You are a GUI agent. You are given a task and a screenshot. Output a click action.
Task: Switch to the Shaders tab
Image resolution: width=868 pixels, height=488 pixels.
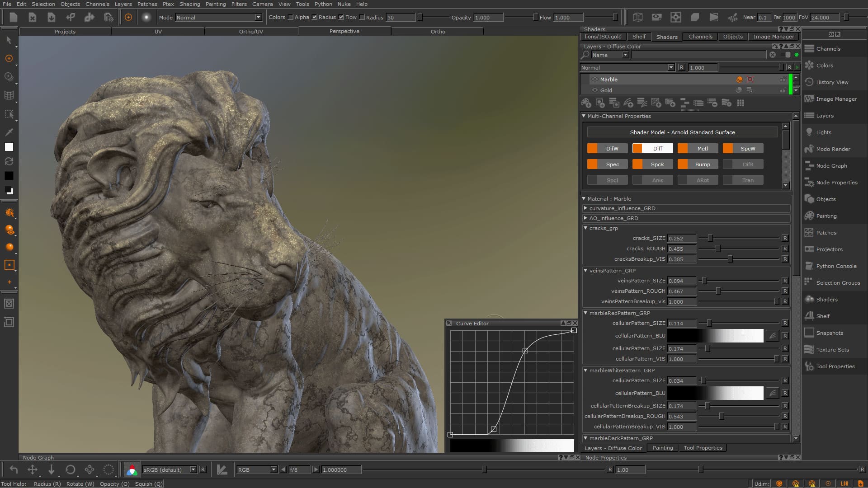[x=667, y=37]
